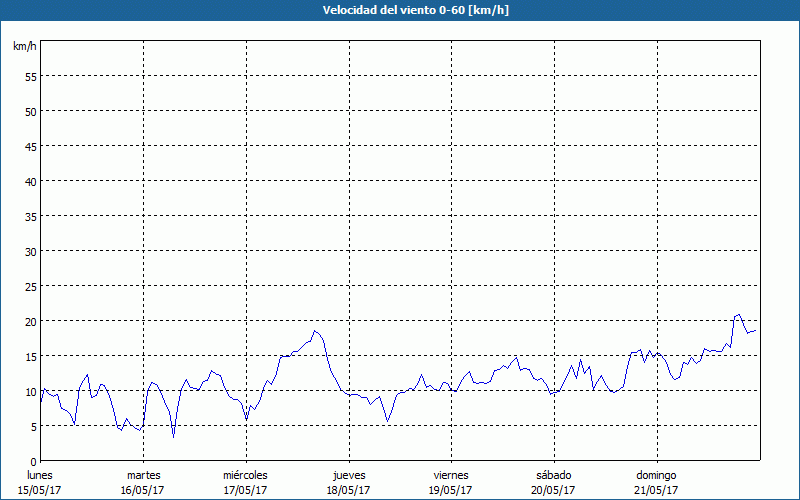Click the sábado day label
The height and width of the screenshot is (500, 800).
coord(553,475)
